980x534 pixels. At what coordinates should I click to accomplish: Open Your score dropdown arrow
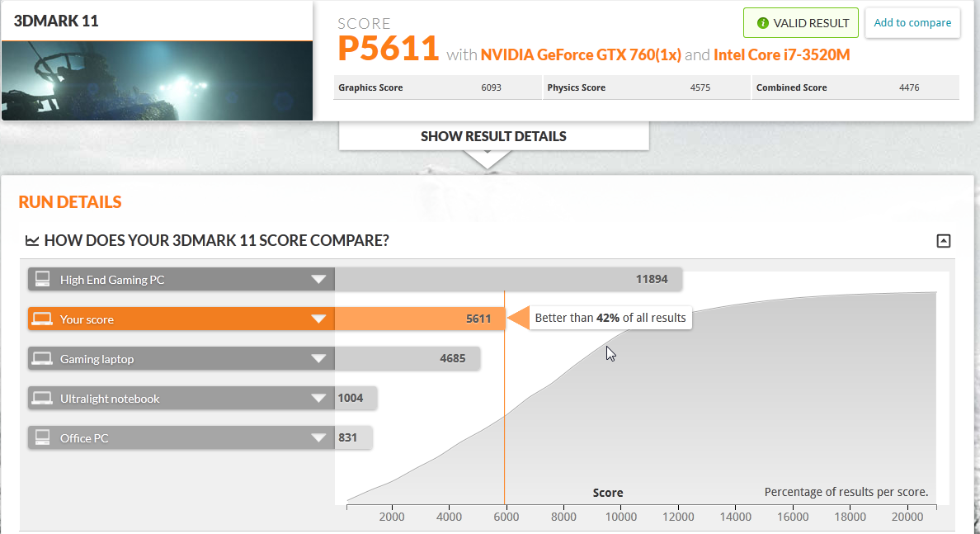318,319
